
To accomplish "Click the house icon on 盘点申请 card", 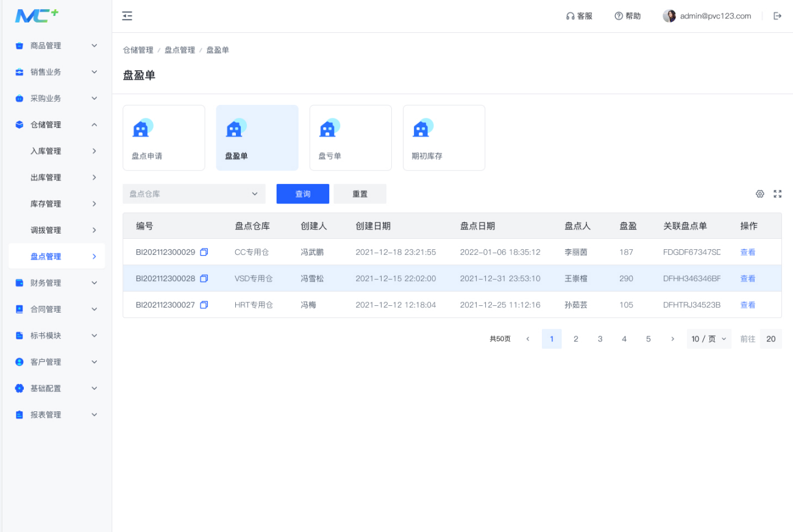I will pyautogui.click(x=143, y=127).
